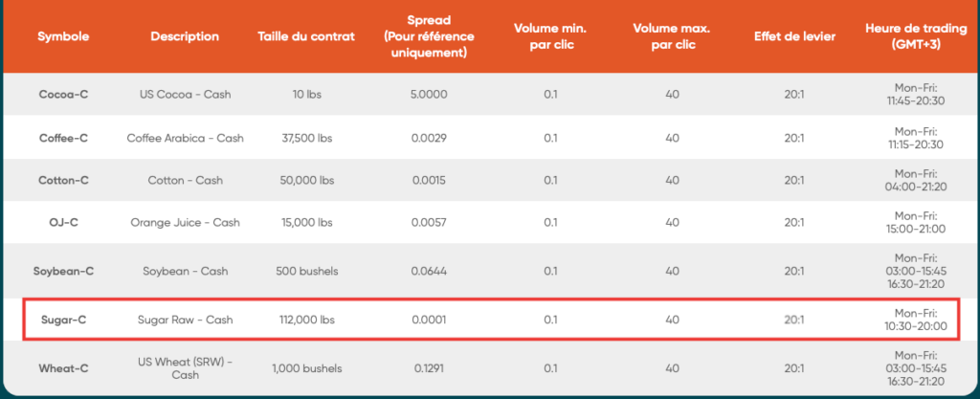The image size is (980, 399).
Task: Click the Description column header
Action: (x=185, y=36)
